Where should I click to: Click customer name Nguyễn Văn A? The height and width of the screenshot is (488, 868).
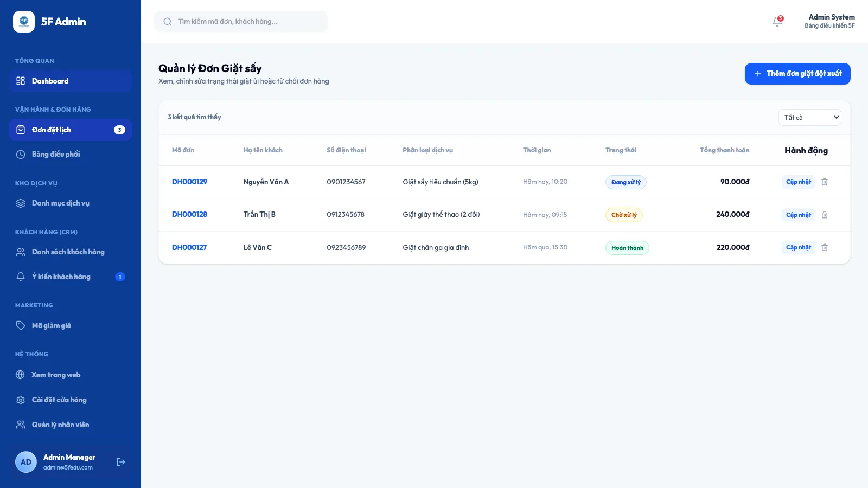coord(266,182)
